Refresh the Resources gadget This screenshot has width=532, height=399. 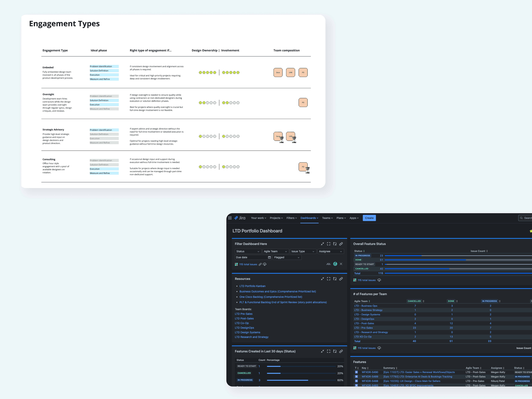[335, 279]
